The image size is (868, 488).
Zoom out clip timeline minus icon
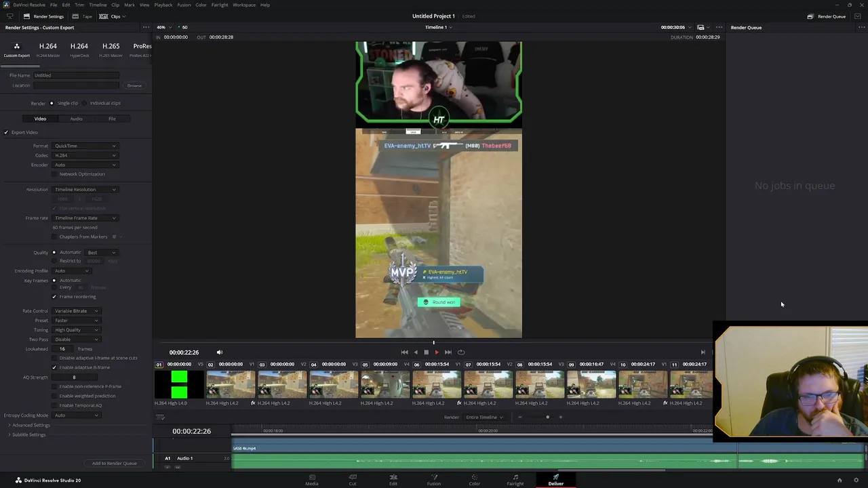click(520, 418)
